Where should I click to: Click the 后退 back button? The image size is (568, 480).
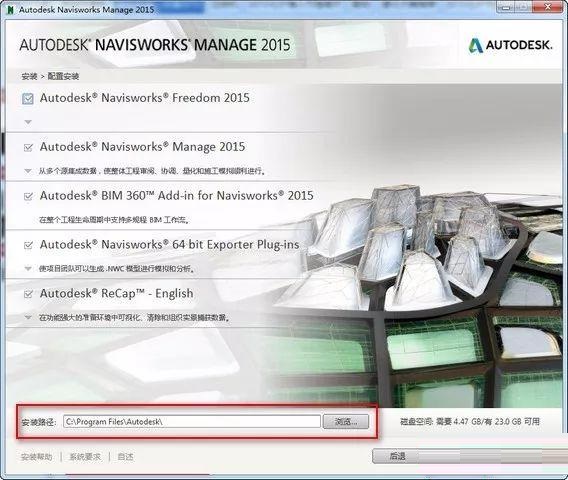[397, 456]
